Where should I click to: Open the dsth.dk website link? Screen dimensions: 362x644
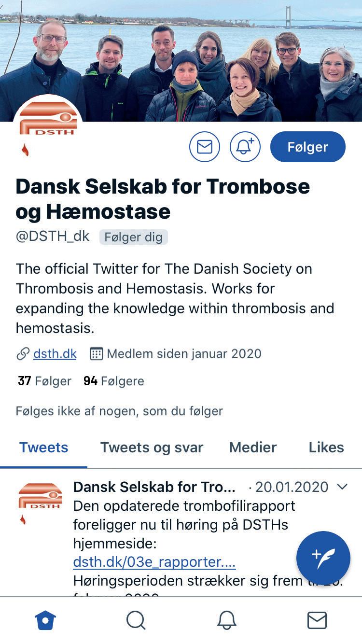pos(55,353)
